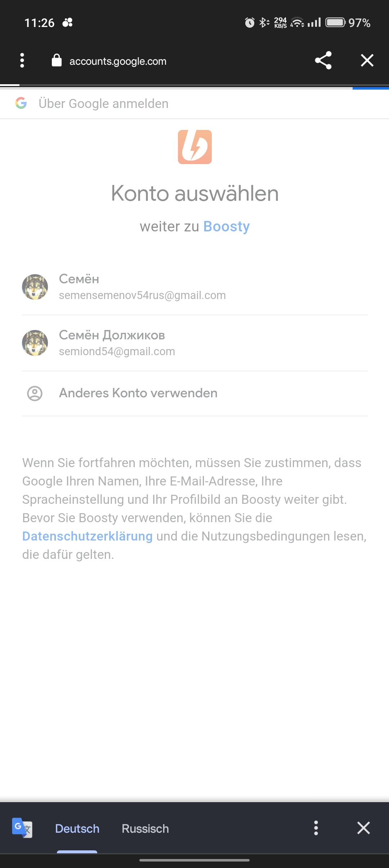Tap the Boosty app logo

coord(195,147)
